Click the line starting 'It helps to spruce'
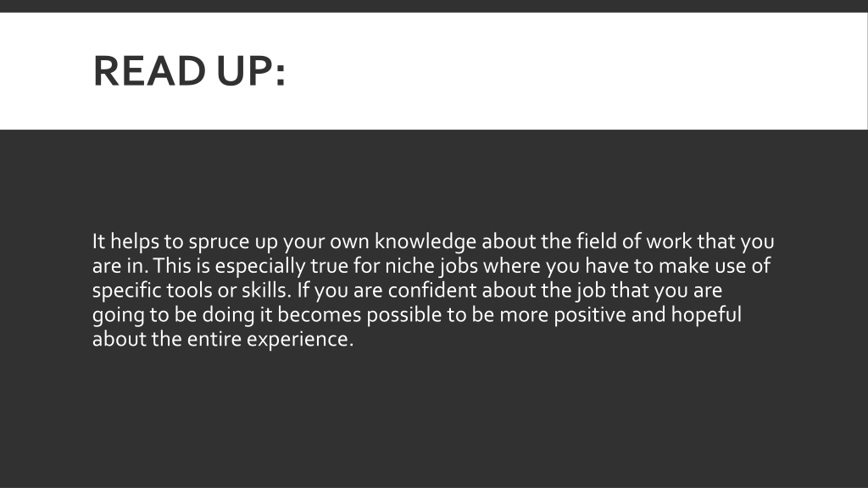Image resolution: width=868 pixels, height=488 pixels. [433, 241]
